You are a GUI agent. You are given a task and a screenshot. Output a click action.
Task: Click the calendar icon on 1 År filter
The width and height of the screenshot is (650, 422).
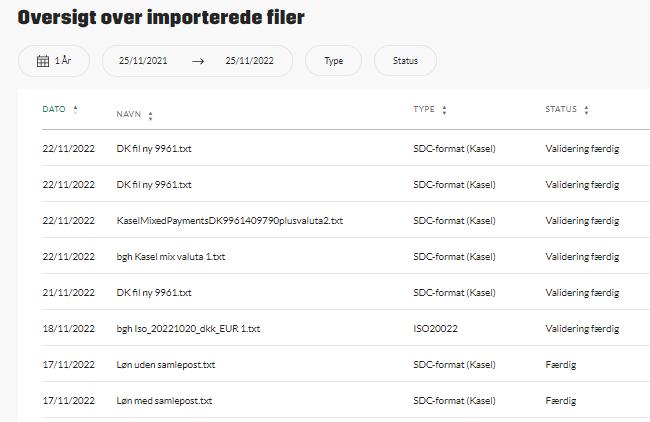click(x=43, y=61)
